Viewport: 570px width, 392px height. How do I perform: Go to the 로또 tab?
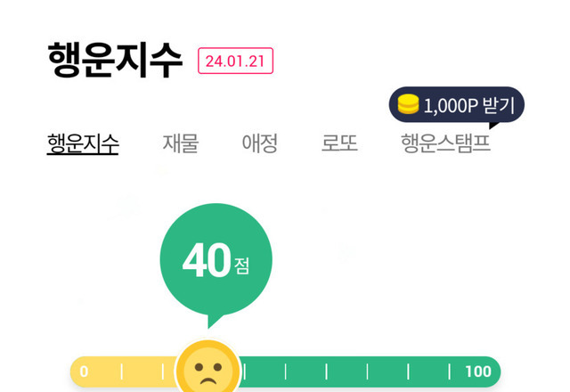[339, 143]
